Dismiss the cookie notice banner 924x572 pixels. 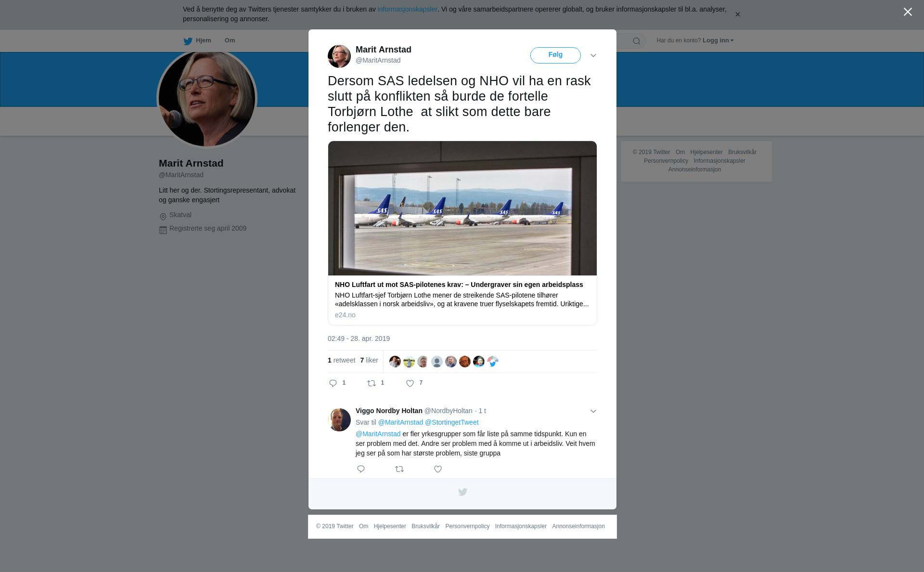(x=737, y=14)
